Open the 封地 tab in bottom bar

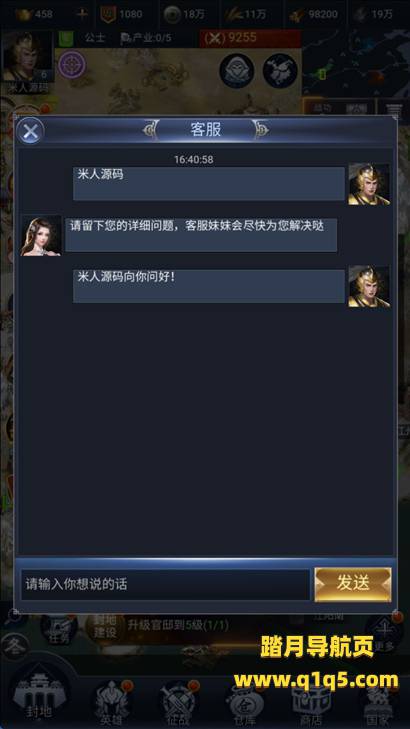pyautogui.click(x=38, y=695)
